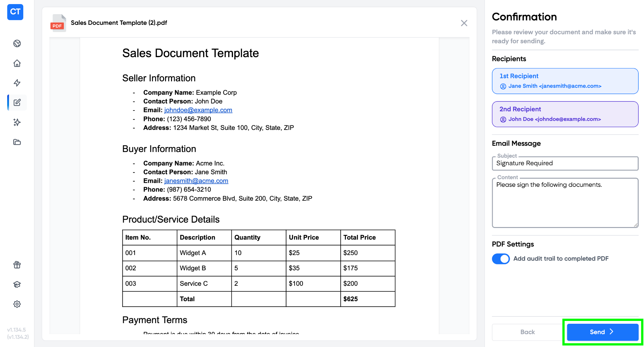The width and height of the screenshot is (644, 347).
Task: Open the dashboard palette icon in sidebar
Action: coord(17,43)
